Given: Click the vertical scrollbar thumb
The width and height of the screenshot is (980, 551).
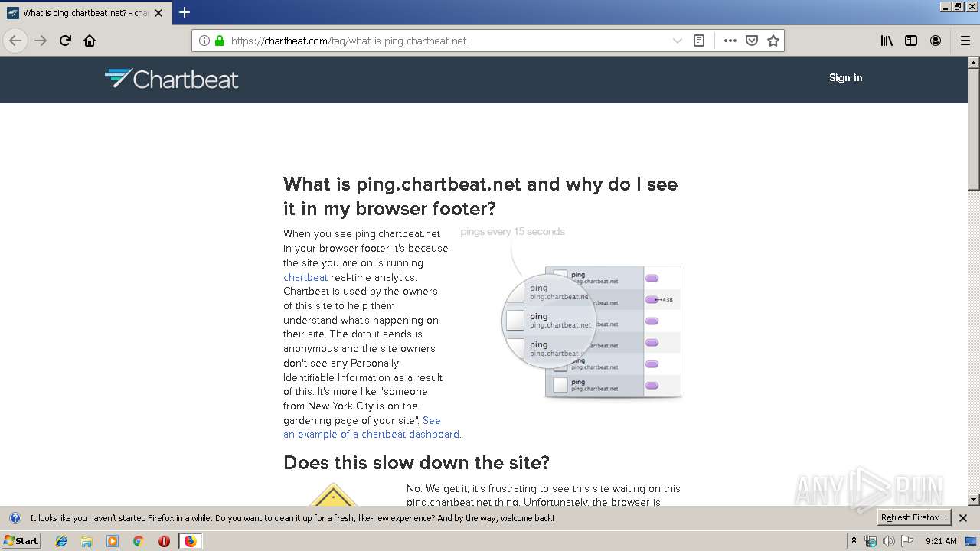Looking at the screenshot, I should 974,129.
